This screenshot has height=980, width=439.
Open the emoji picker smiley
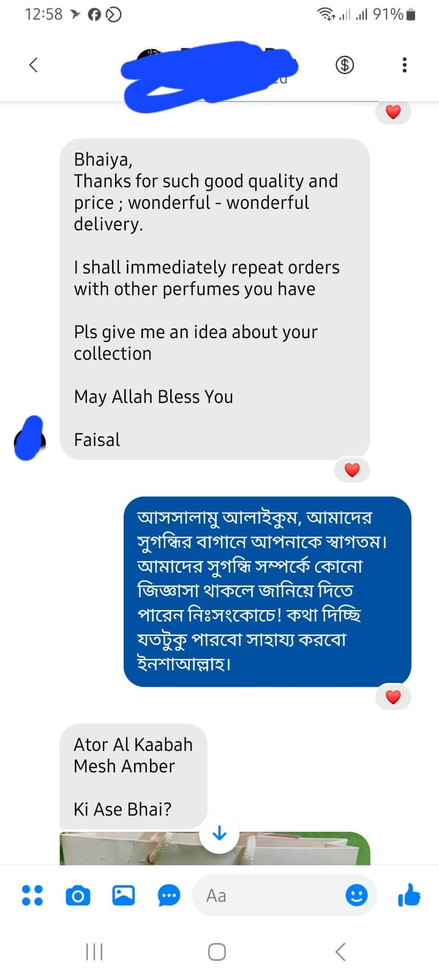(356, 895)
